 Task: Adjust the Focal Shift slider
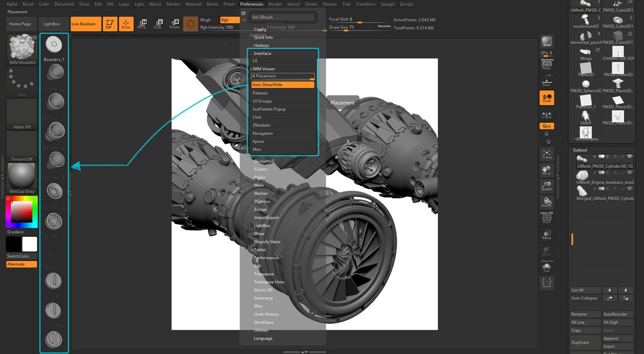click(360, 20)
